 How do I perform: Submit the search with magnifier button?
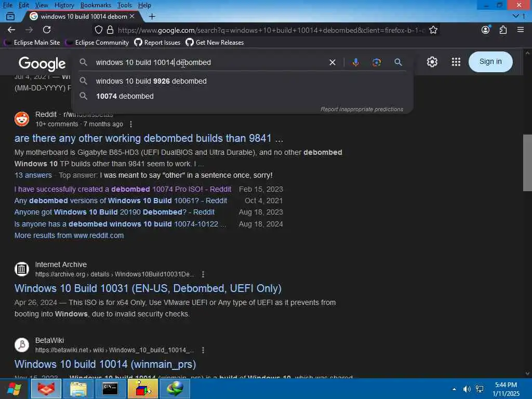(398, 62)
